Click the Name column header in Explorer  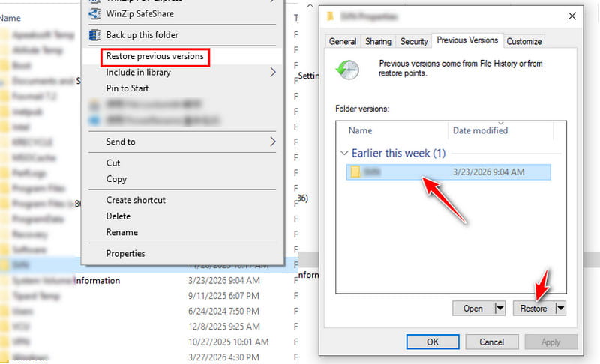click(10, 18)
